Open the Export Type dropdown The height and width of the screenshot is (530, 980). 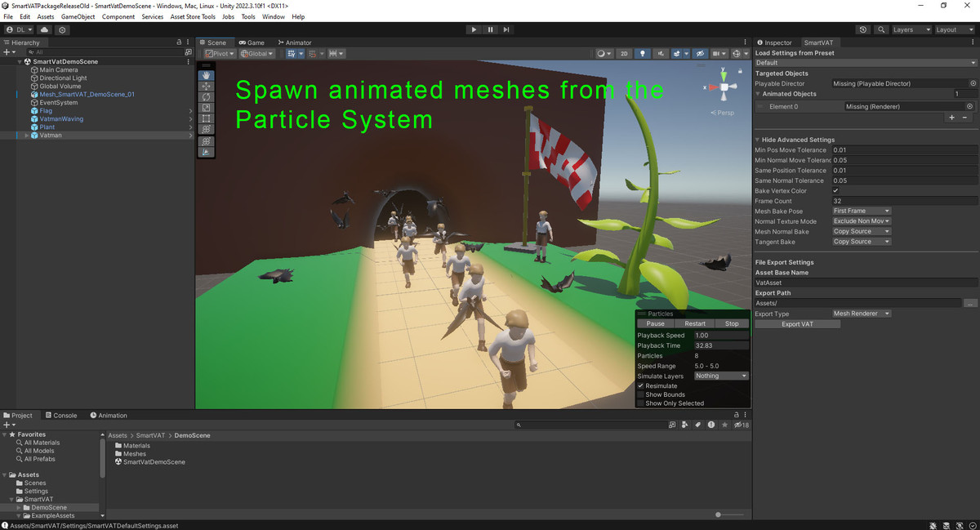tap(861, 314)
